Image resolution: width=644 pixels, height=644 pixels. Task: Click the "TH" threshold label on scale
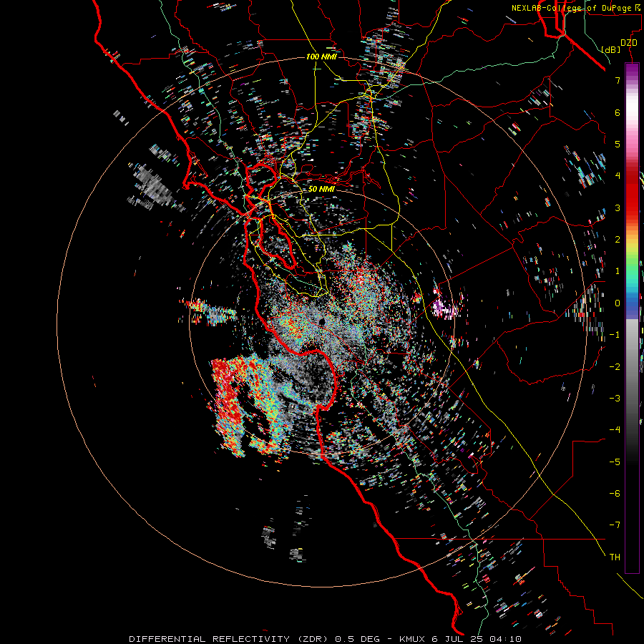tap(615, 557)
